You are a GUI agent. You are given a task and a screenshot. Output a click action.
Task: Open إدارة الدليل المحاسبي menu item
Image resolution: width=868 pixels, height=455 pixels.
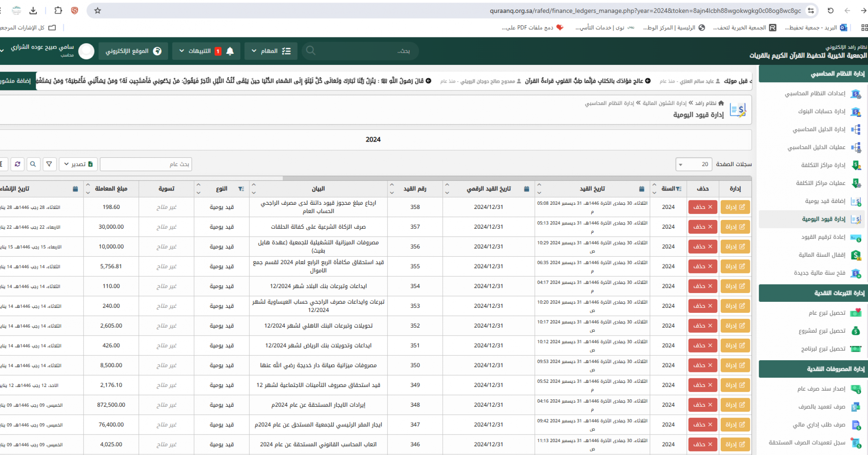(819, 129)
